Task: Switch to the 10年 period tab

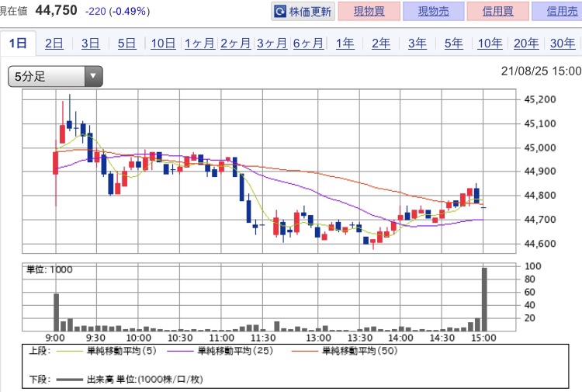Action: [x=490, y=43]
